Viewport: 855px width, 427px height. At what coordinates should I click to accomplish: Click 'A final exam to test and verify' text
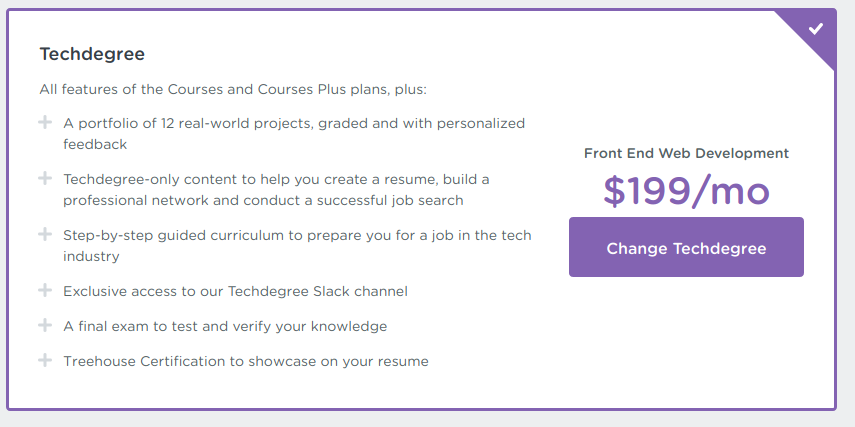(225, 327)
